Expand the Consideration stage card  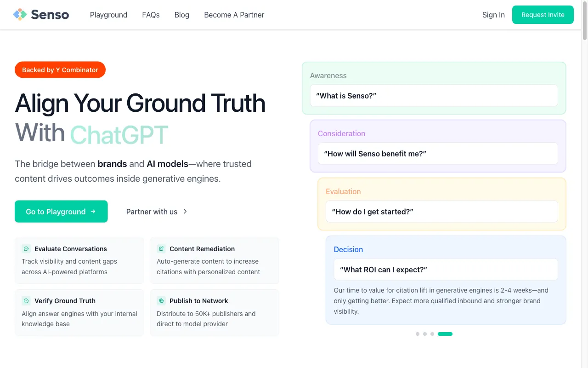(438, 146)
